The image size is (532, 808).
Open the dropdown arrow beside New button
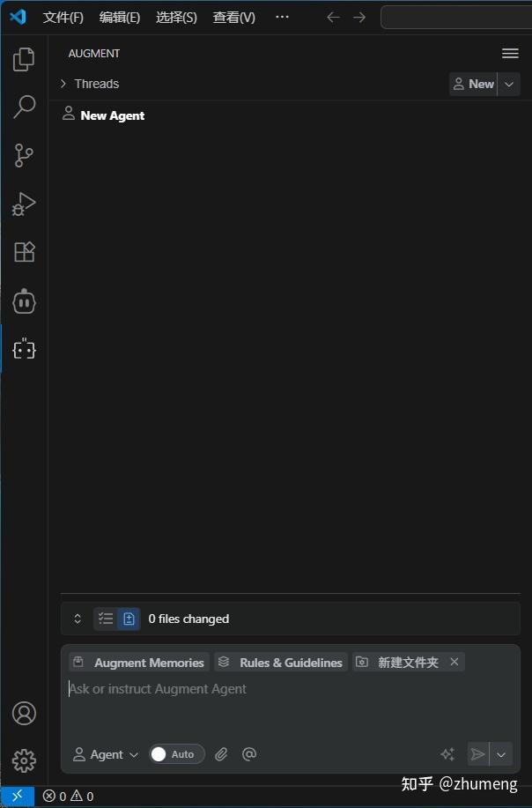[509, 84]
